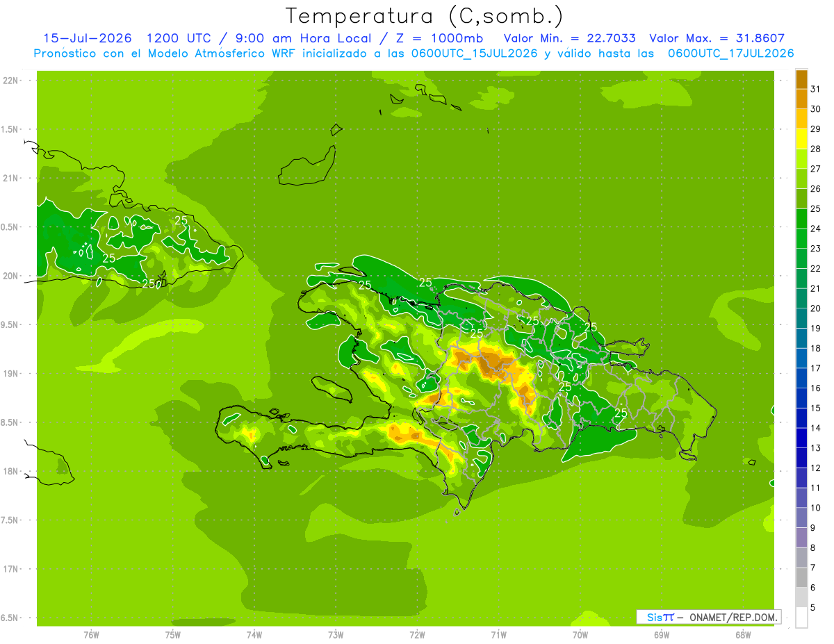
Task: Click the legend value "26"
Action: click(815, 188)
